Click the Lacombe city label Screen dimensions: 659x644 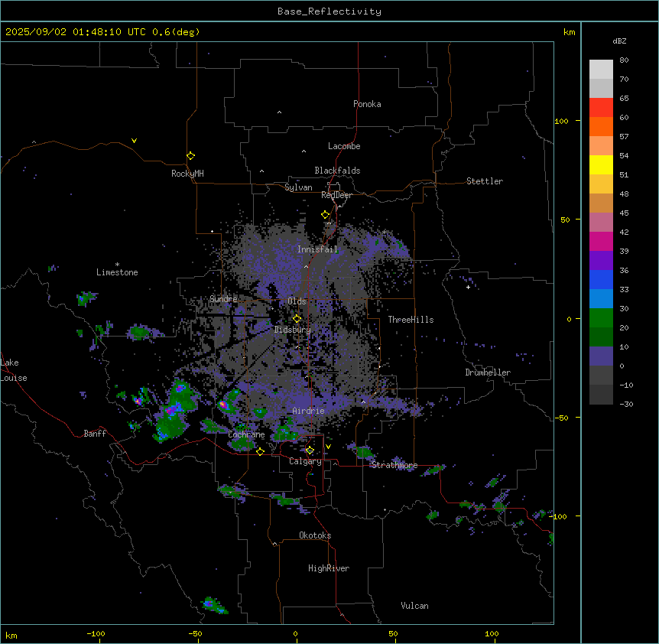pyautogui.click(x=344, y=146)
